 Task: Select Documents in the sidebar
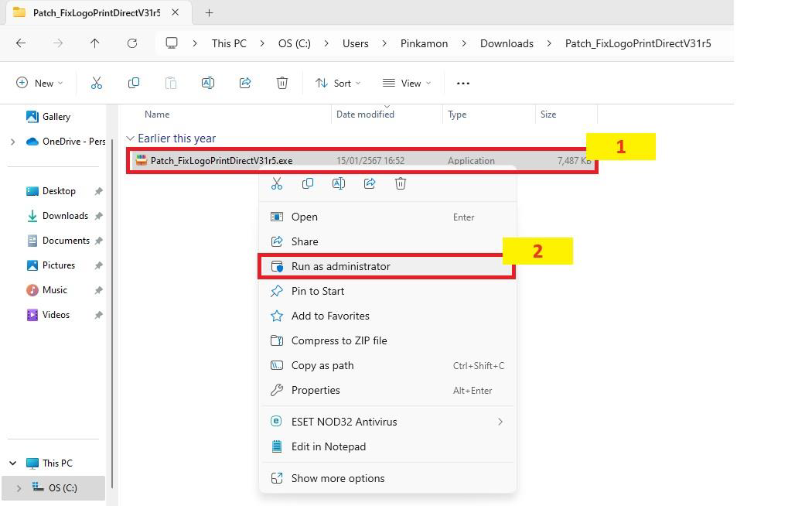pyautogui.click(x=66, y=241)
